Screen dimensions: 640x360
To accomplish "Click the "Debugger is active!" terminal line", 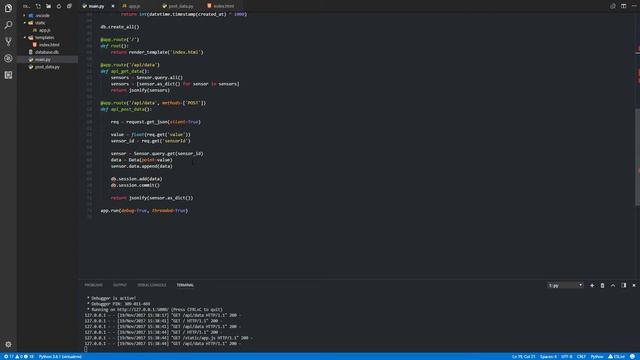I will coord(112,298).
